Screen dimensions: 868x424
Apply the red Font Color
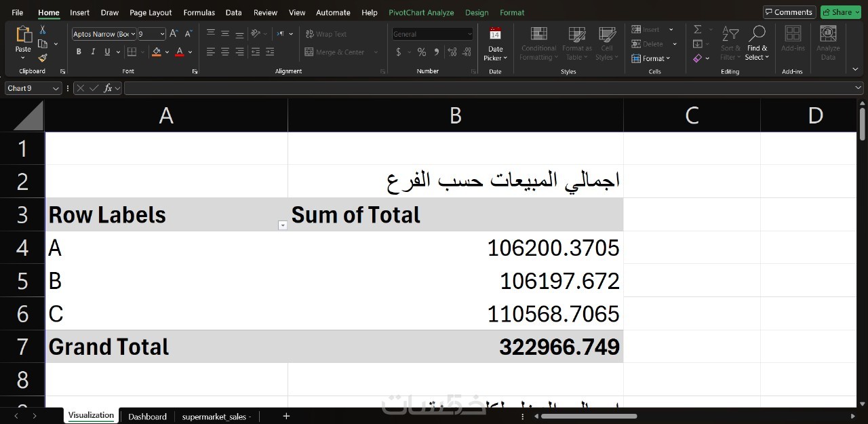(180, 52)
